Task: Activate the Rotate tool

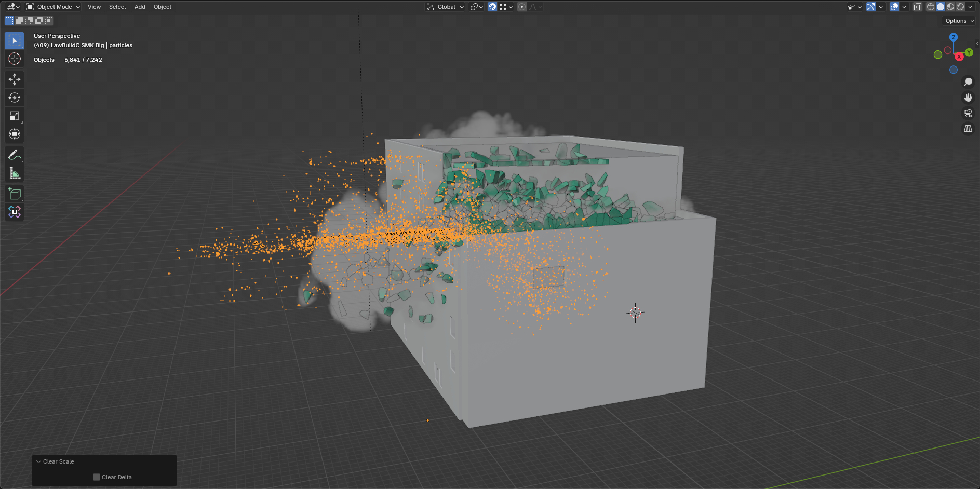Action: point(15,98)
